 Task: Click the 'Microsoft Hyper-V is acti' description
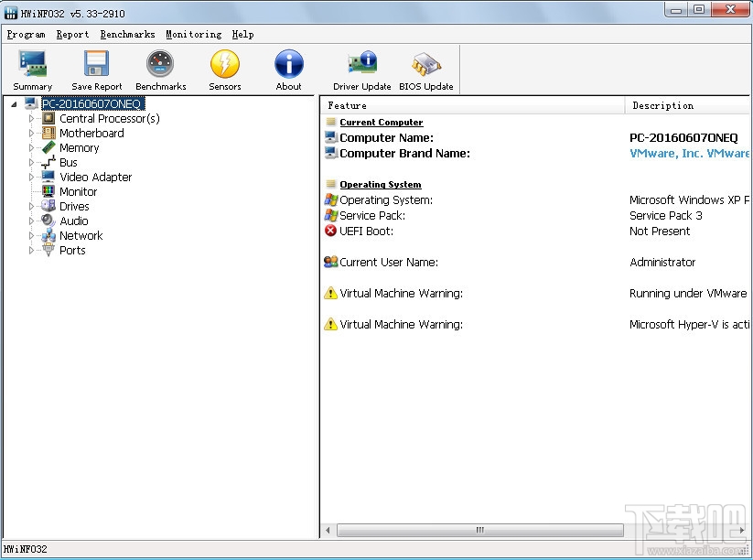pyautogui.click(x=689, y=324)
